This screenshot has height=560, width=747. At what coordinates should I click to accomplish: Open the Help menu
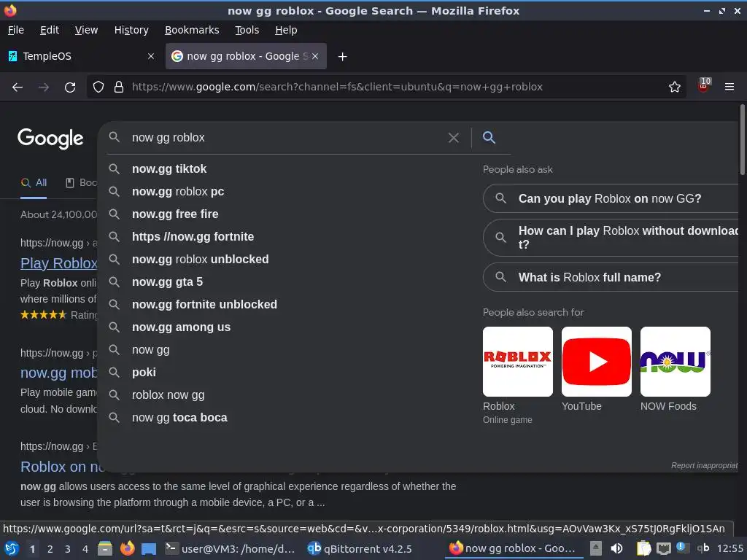coord(286,30)
